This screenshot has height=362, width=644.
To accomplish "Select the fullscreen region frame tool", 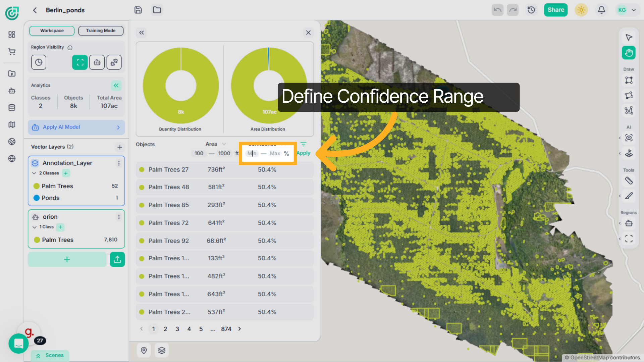I will (629, 239).
